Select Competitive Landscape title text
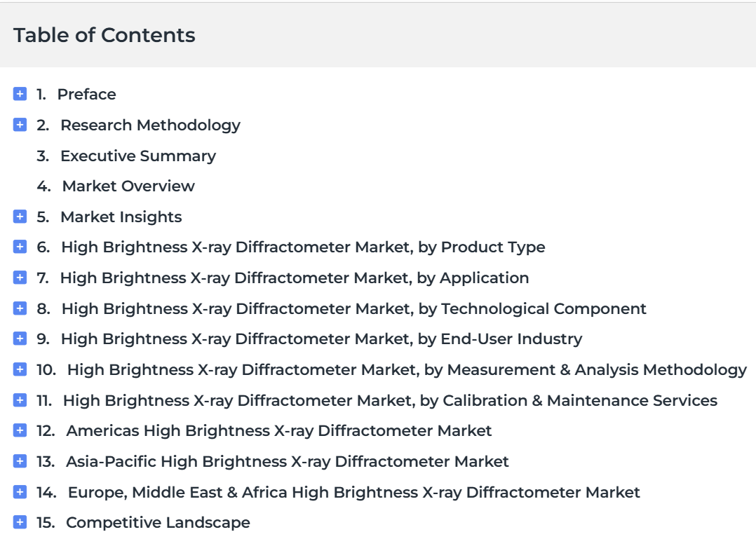 (x=158, y=523)
